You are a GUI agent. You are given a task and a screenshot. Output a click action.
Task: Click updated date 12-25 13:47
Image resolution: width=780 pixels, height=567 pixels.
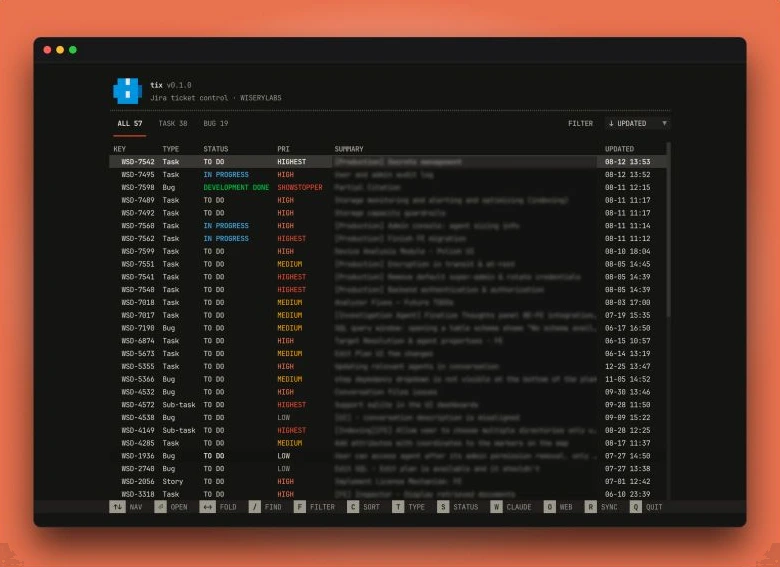tap(627, 367)
